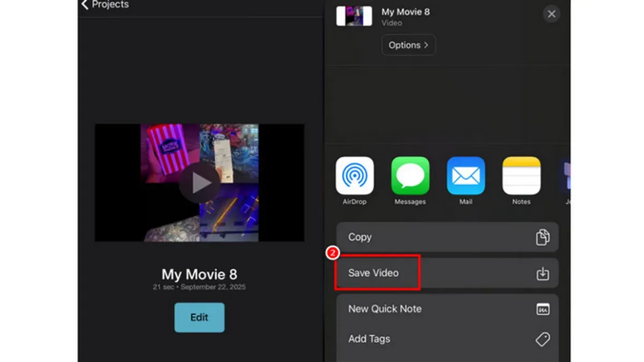
Task: Share to Notes app
Action: (x=521, y=181)
